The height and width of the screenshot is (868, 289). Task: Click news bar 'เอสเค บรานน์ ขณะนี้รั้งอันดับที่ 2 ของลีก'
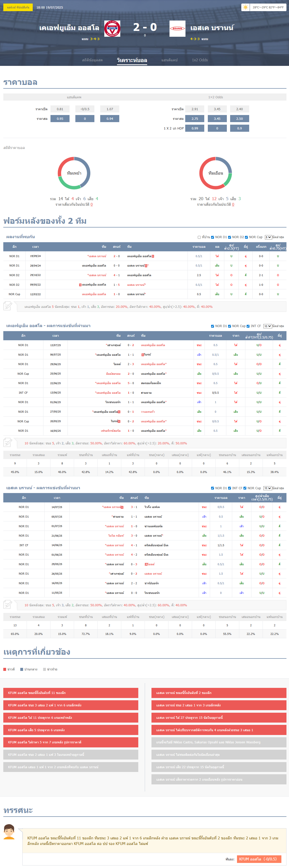(219, 693)
